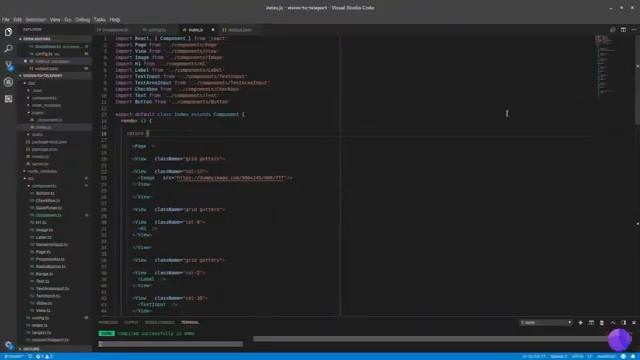Click the feedback smiley in status bar
Viewport: 640px width, 360px height.
click(623, 356)
